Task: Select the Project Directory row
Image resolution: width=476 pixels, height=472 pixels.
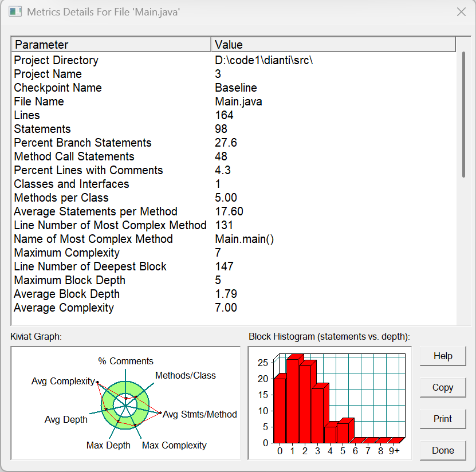Action: [234, 60]
